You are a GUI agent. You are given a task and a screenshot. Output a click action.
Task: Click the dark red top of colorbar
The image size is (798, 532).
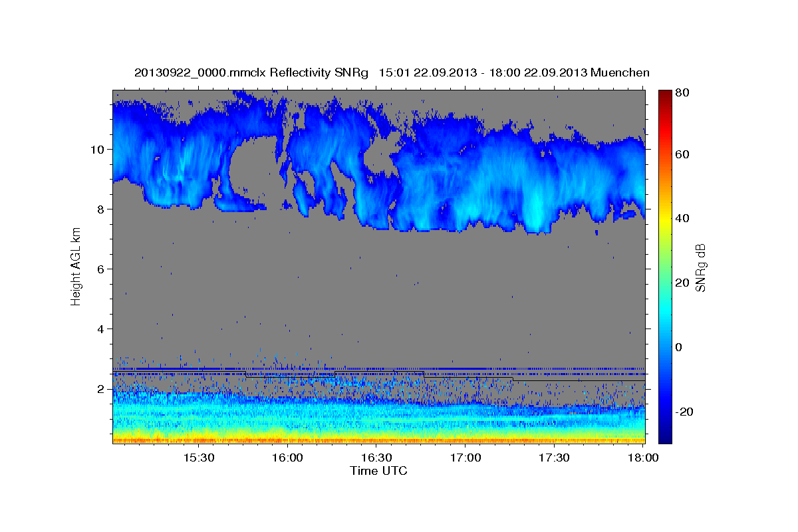point(665,94)
